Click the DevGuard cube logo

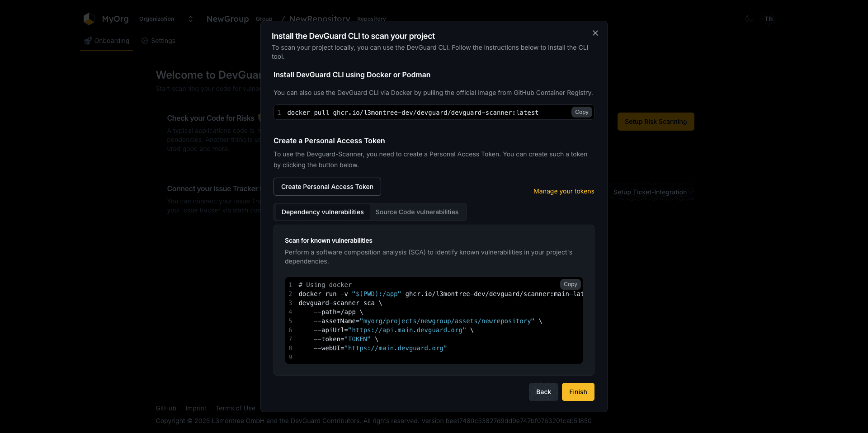(x=89, y=19)
